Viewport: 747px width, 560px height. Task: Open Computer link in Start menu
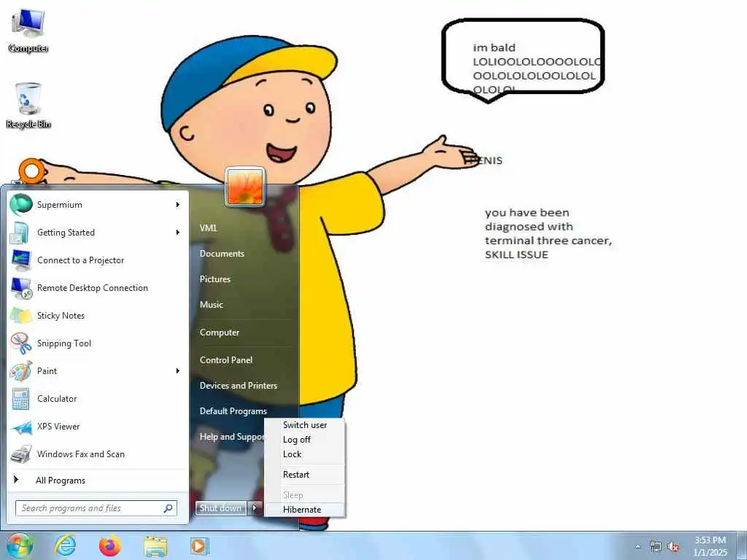pos(219,332)
